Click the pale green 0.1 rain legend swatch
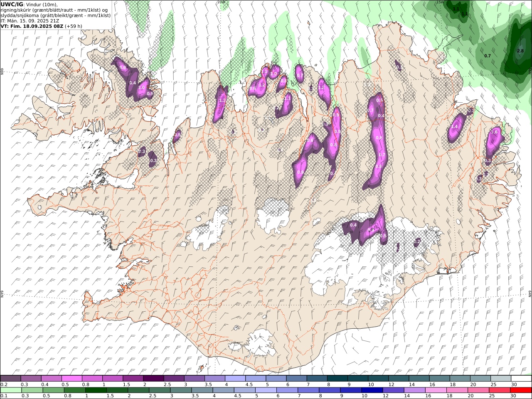The image size is (532, 399). [x=11, y=390]
